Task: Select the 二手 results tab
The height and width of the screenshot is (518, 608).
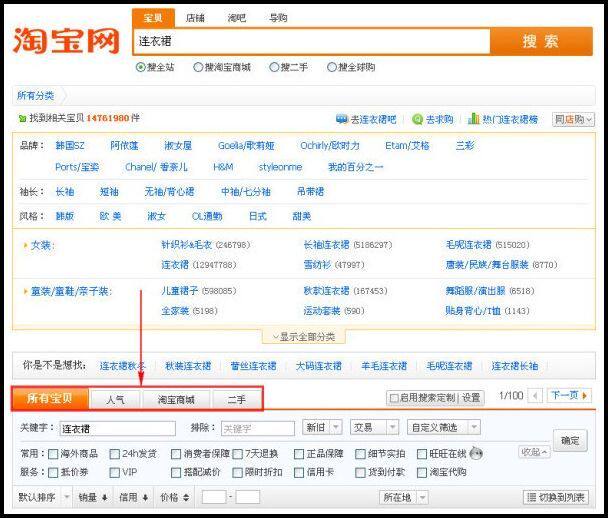Action: click(237, 399)
